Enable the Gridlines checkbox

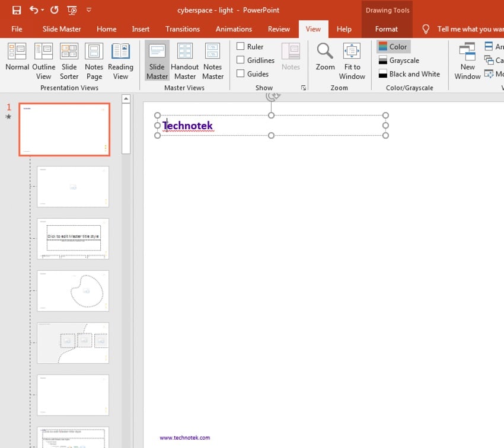pos(241,60)
